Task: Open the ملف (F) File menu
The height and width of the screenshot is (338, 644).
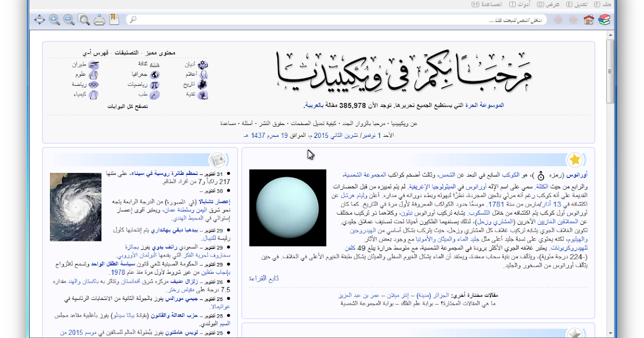Action: coord(603,4)
